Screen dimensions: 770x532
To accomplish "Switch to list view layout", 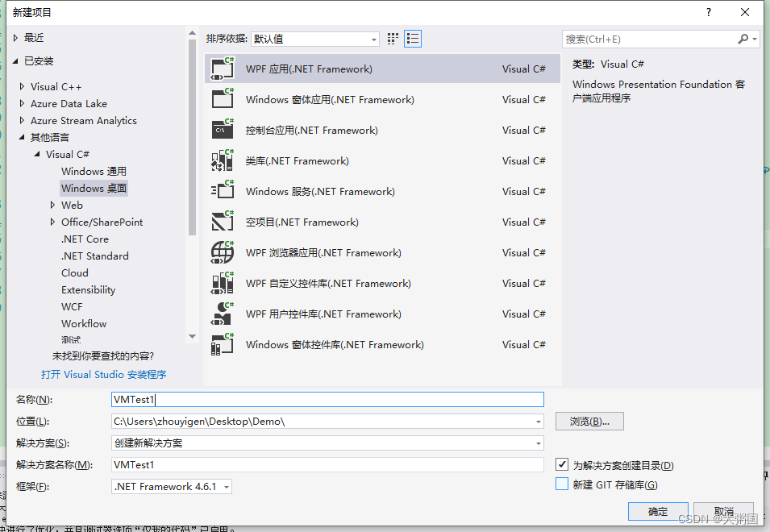I will pyautogui.click(x=413, y=39).
